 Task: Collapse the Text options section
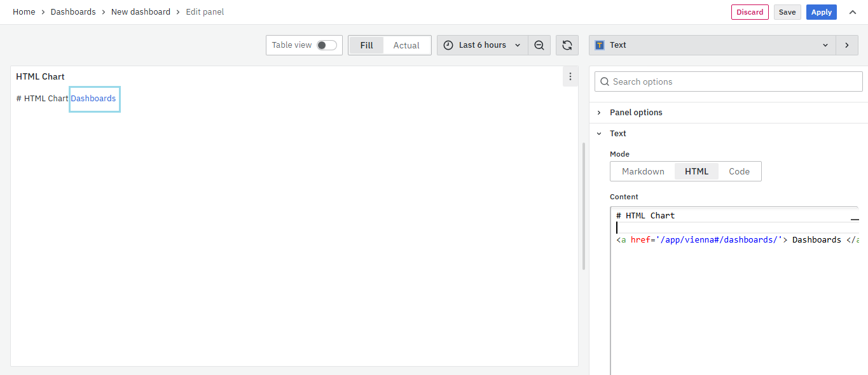[617, 134]
